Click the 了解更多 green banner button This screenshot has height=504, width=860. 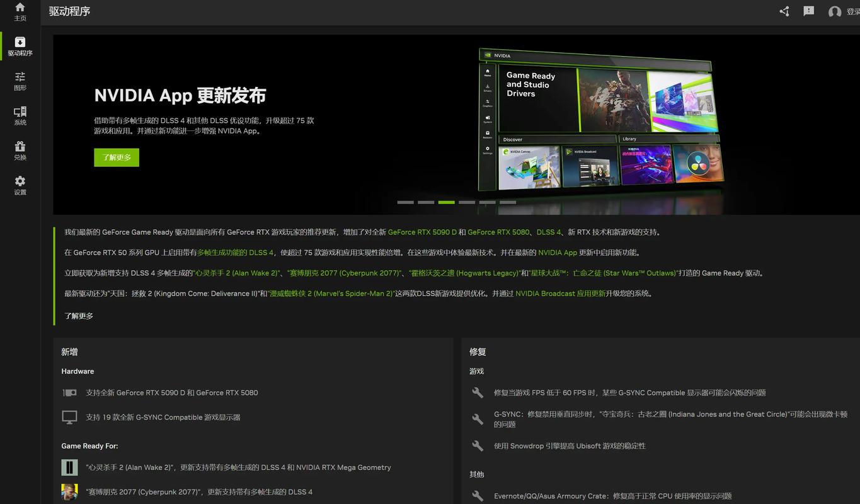pos(117,157)
